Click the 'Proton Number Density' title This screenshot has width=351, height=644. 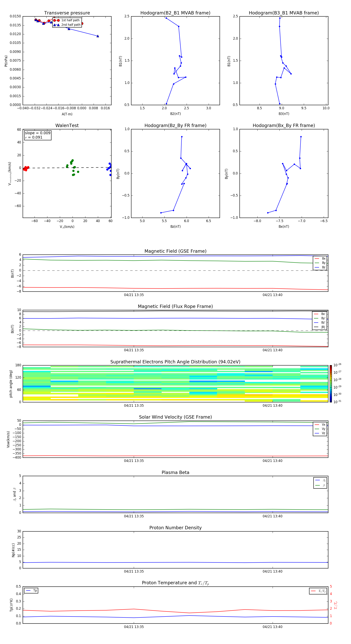click(x=175, y=528)
